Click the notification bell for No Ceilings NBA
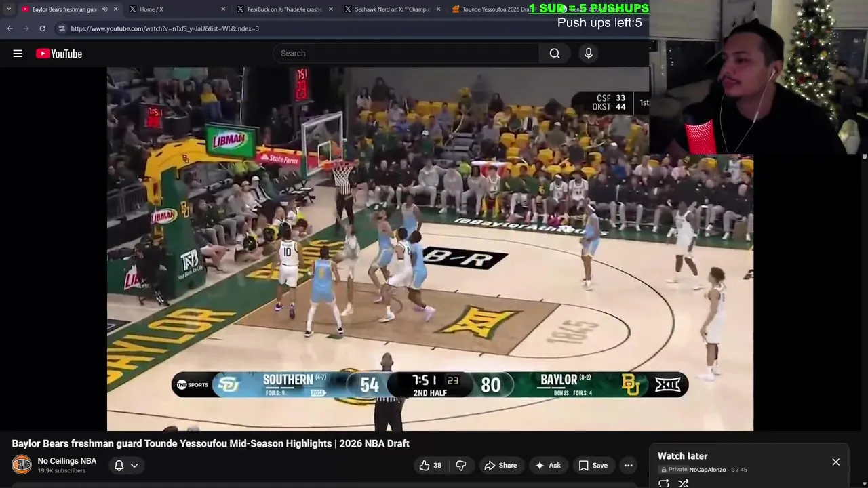The width and height of the screenshot is (868, 488). pos(119,465)
